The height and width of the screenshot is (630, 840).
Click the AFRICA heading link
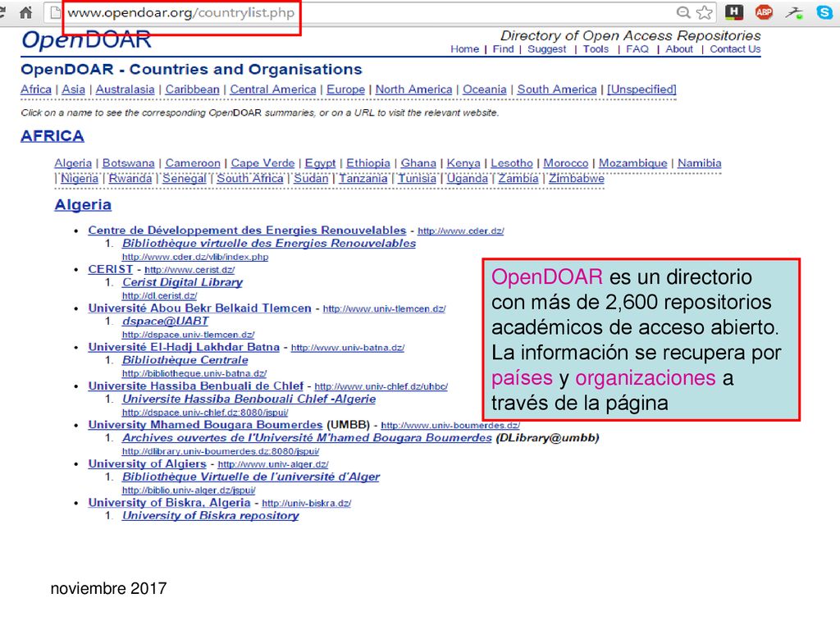pos(52,136)
